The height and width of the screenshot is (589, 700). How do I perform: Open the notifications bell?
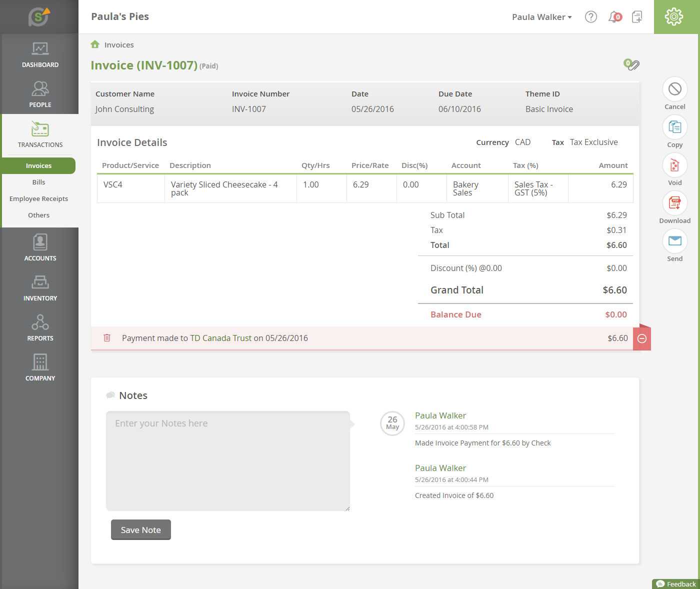(614, 17)
